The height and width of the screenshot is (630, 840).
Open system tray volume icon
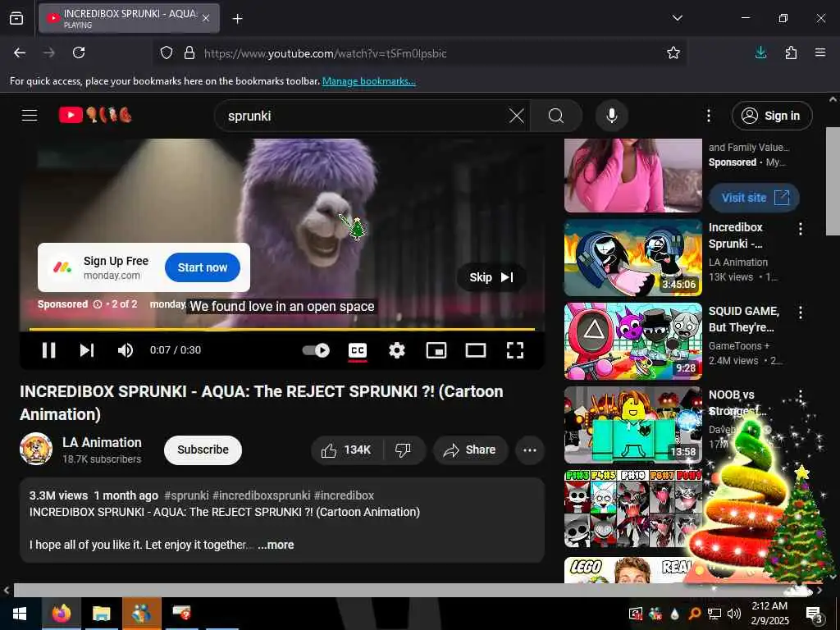tap(734, 614)
